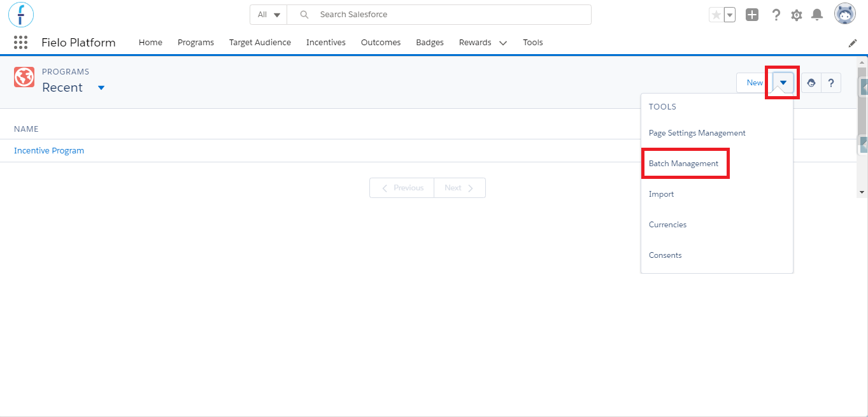Switch to the Incentives tab
Image resolution: width=868 pixels, height=417 pixels.
(x=326, y=43)
